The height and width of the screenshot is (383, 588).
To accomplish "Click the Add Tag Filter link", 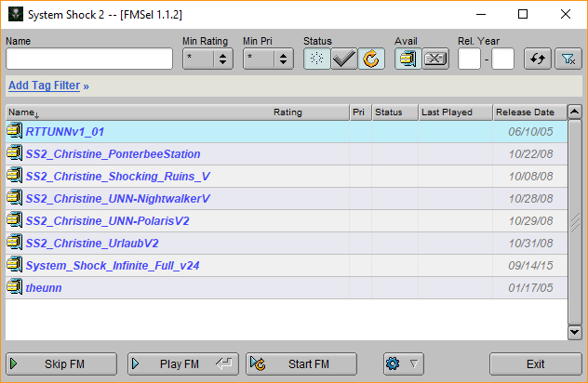I will coord(48,86).
